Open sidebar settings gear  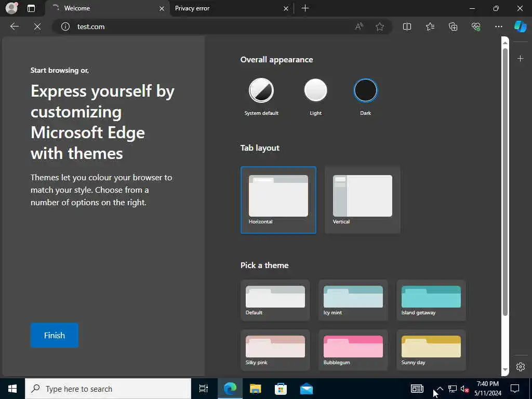coord(520,367)
